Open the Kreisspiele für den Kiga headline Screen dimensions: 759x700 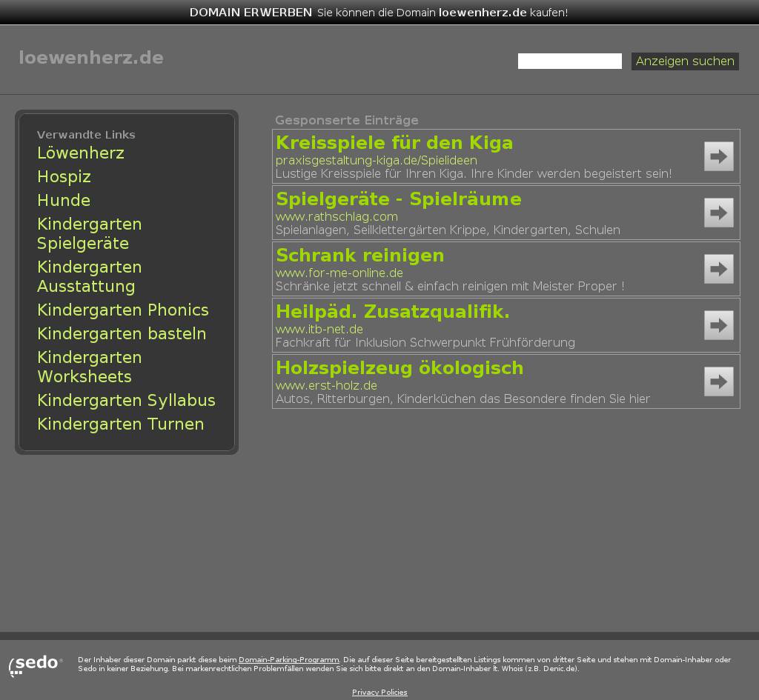coord(394,143)
